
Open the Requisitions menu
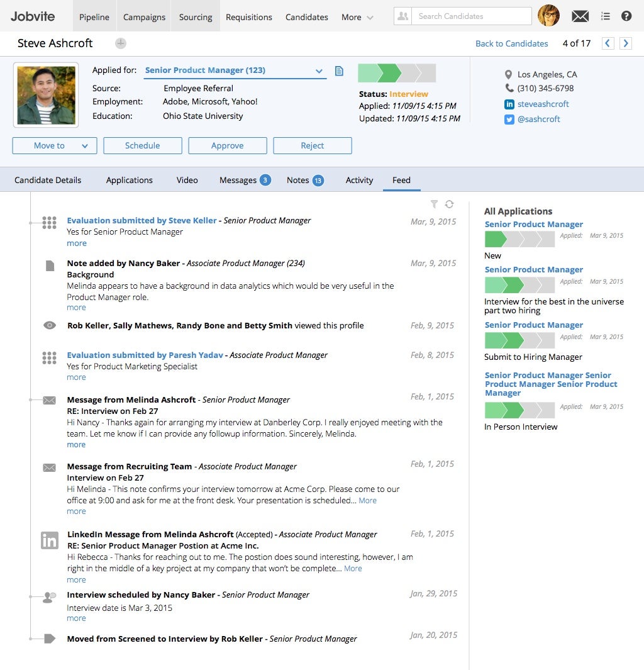[249, 17]
